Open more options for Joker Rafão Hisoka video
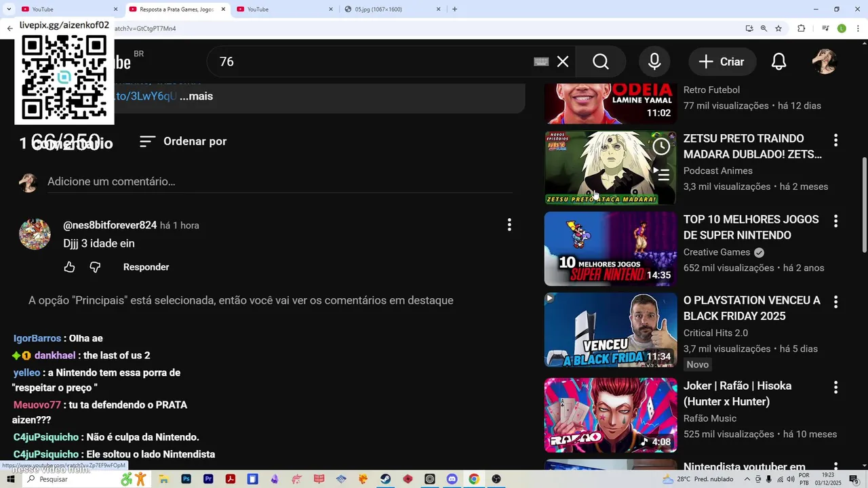868x488 pixels. click(x=835, y=387)
